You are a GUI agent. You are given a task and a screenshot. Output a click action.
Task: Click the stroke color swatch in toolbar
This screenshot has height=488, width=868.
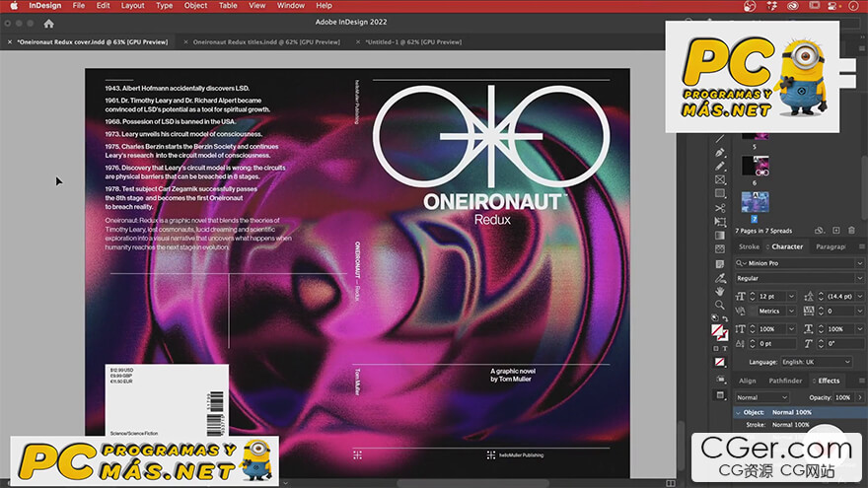coord(724,335)
